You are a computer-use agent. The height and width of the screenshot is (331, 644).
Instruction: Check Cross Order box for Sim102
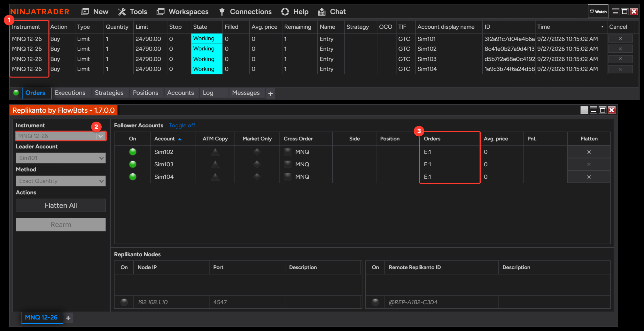[288, 152]
